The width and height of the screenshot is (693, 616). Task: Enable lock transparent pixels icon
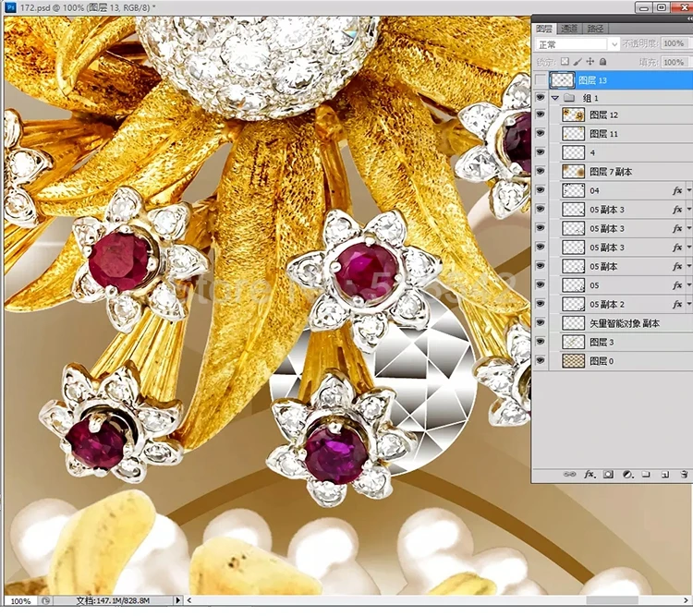tap(565, 62)
